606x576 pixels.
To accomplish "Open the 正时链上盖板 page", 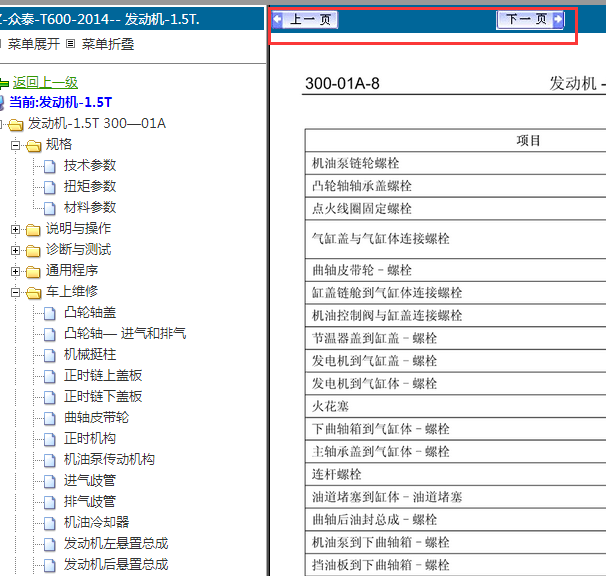I will (x=103, y=375).
